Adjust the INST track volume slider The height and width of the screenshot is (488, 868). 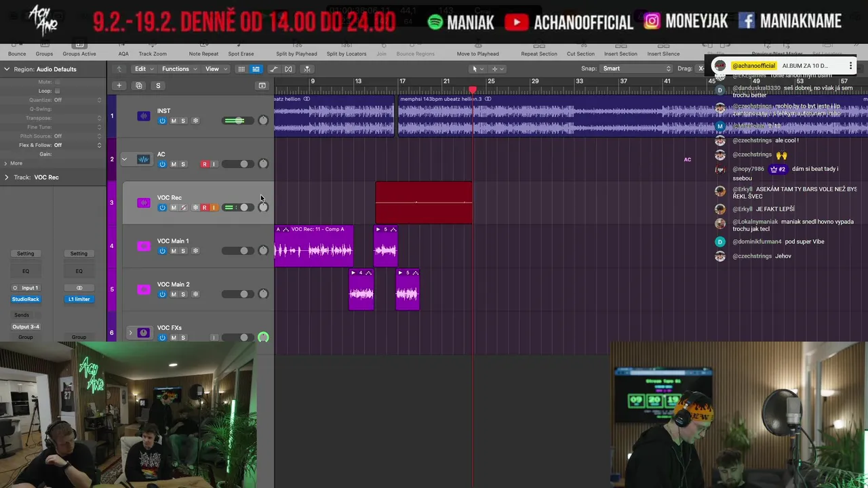pos(237,121)
